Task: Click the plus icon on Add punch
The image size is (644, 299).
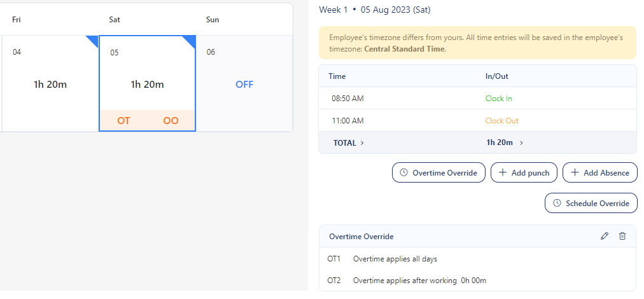Action: 503,172
